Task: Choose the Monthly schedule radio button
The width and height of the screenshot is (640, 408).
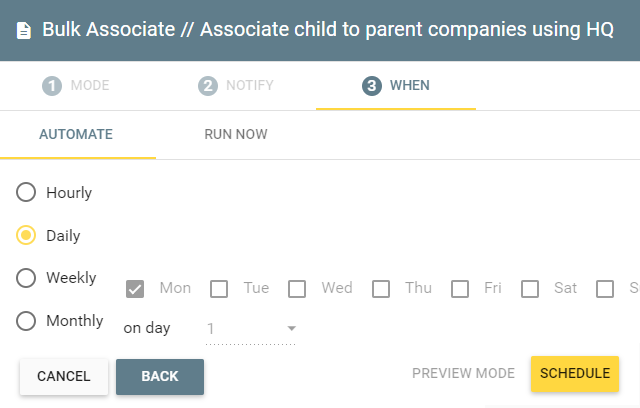Action: pos(26,321)
